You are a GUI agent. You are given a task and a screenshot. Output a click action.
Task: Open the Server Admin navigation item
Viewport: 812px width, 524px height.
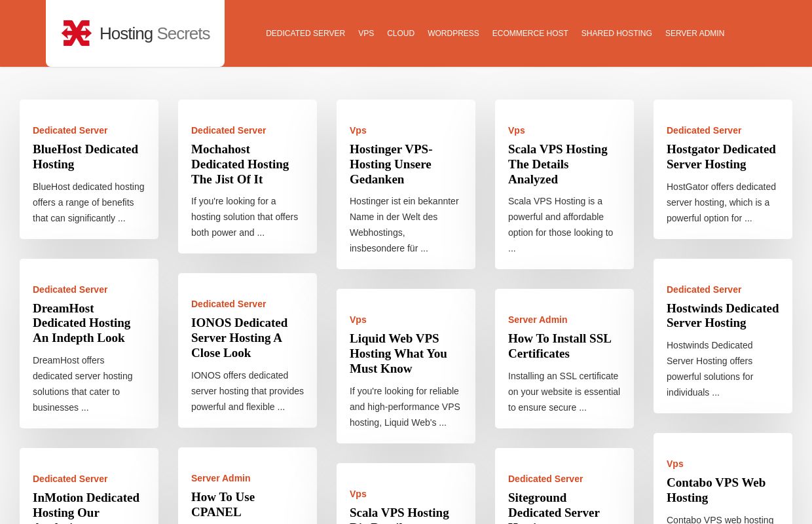point(695,33)
